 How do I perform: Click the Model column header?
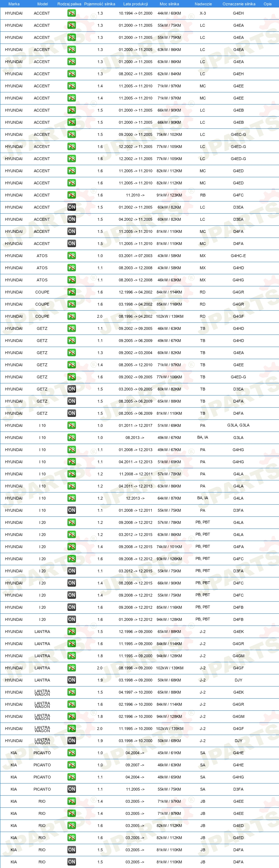click(x=42, y=4)
